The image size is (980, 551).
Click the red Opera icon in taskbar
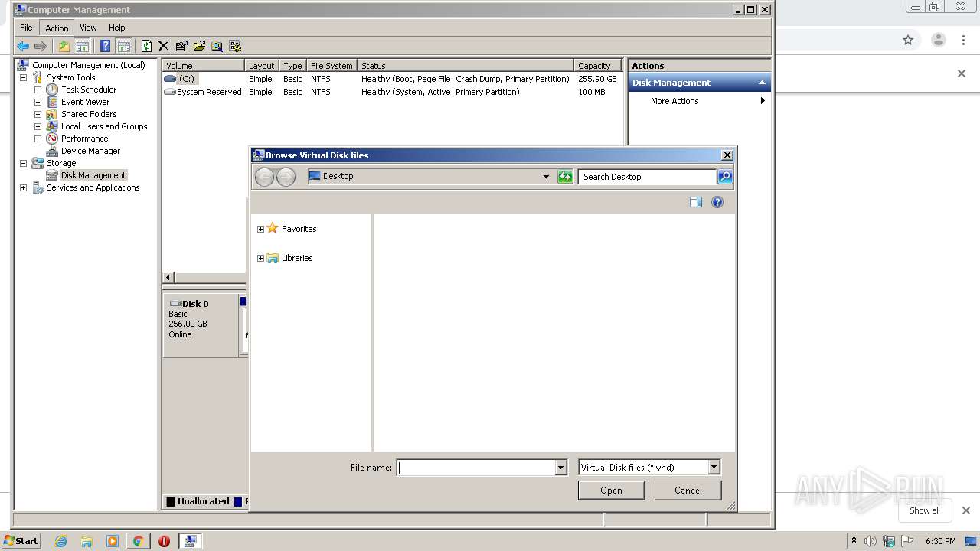[164, 541]
